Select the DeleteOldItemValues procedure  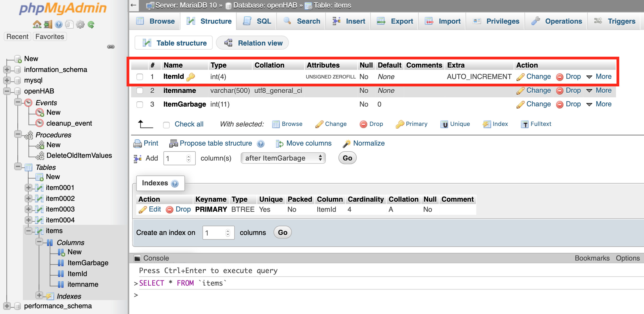pyautogui.click(x=79, y=155)
